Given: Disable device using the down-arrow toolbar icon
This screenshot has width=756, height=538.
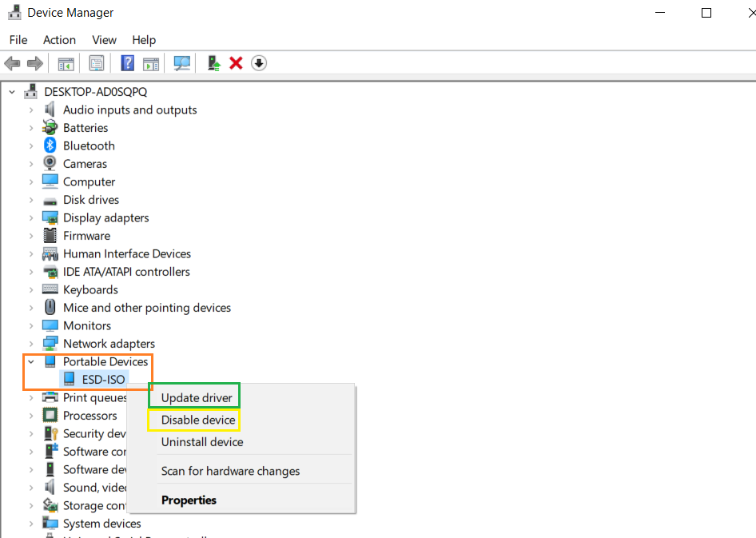Looking at the screenshot, I should pos(258,63).
